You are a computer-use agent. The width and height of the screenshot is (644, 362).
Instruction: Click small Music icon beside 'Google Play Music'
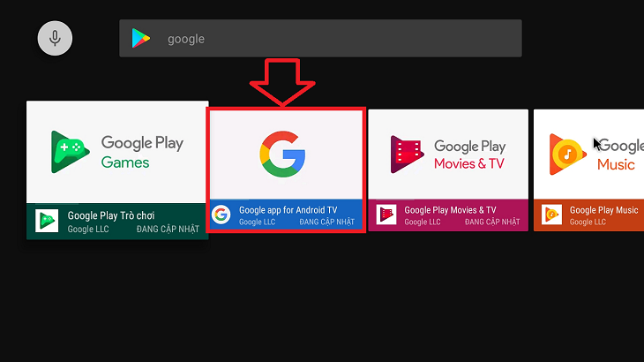click(551, 215)
